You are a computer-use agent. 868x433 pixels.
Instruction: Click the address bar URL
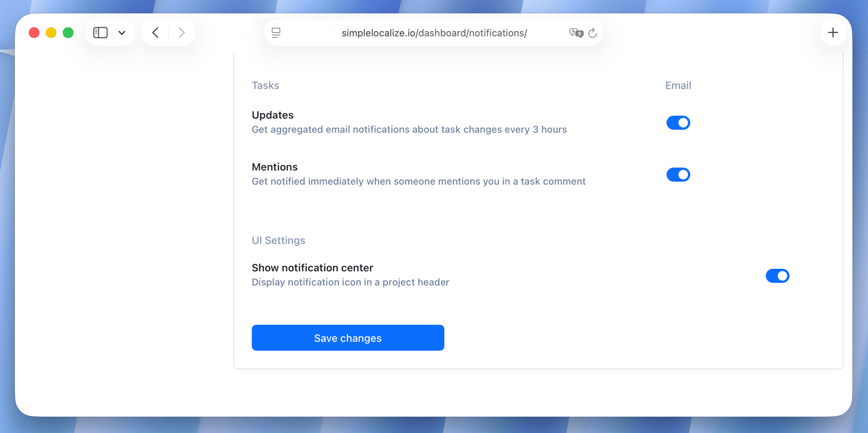point(434,33)
